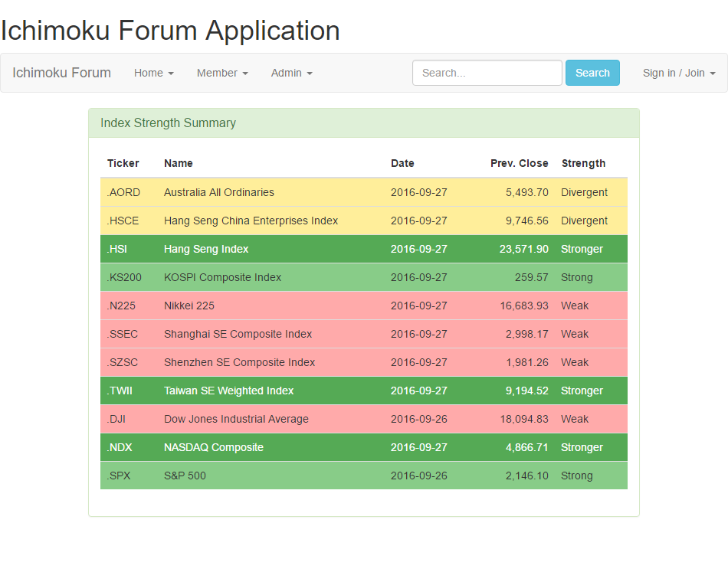Click the Name column header

pyautogui.click(x=179, y=163)
